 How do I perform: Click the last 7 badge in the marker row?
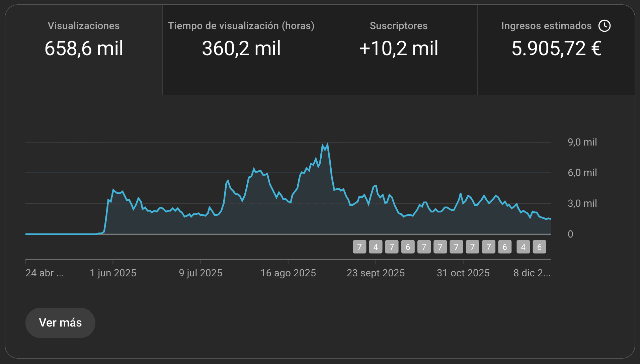tap(488, 247)
